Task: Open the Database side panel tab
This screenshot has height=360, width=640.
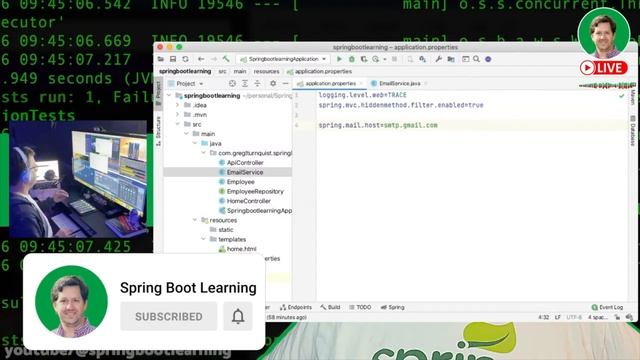Action: (x=632, y=130)
